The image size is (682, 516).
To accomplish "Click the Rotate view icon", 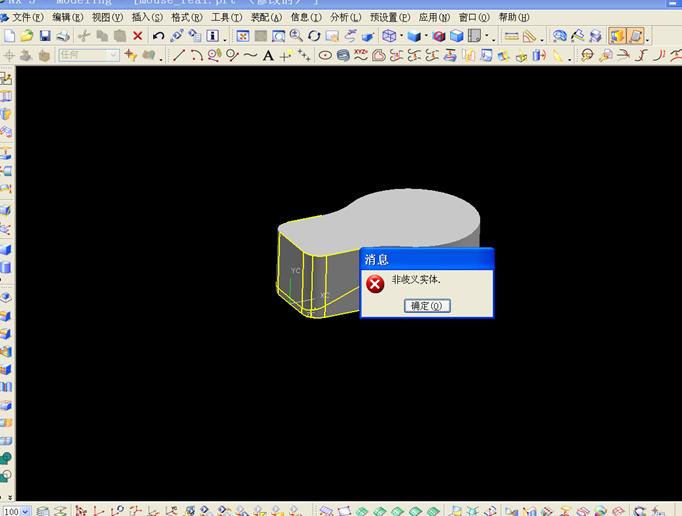I will click(314, 36).
